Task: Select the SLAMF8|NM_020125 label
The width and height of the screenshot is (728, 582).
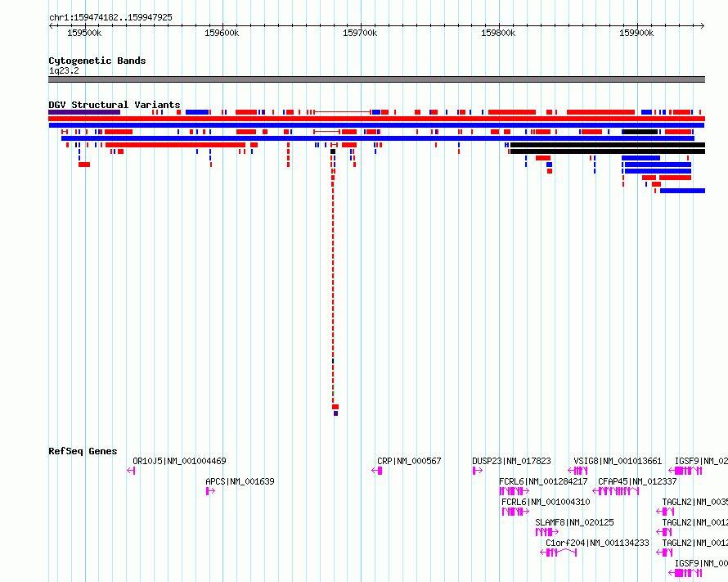Action: [x=574, y=522]
